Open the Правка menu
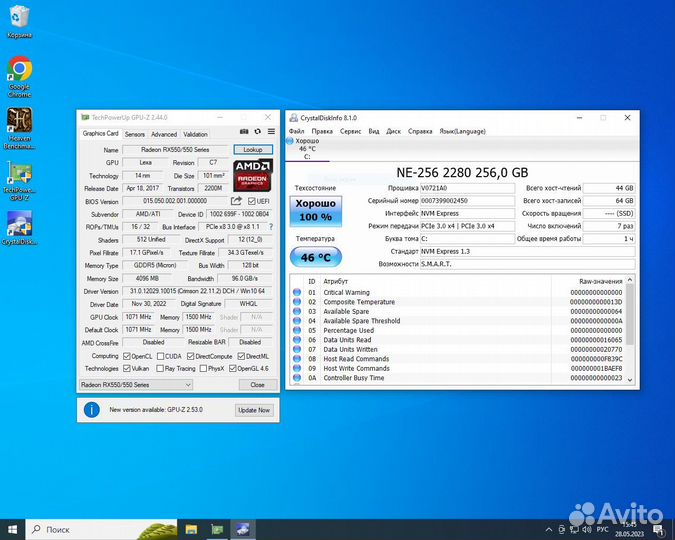 [x=322, y=131]
